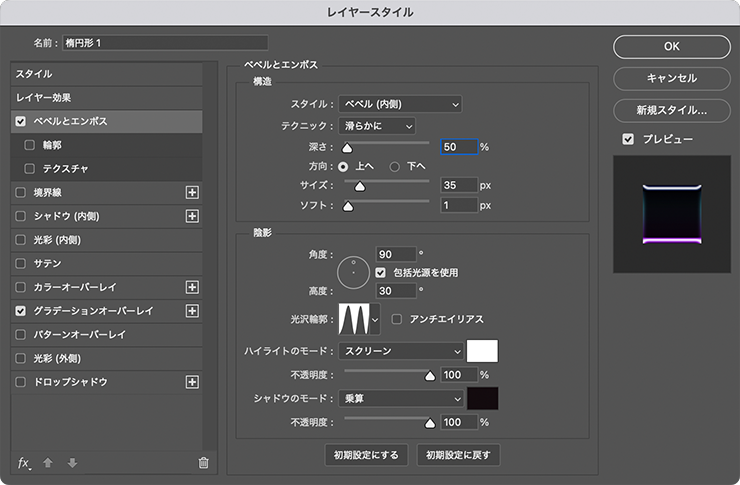Image resolution: width=740 pixels, height=485 pixels.
Task: Click the white highlight color swatch
Action: tap(483, 351)
